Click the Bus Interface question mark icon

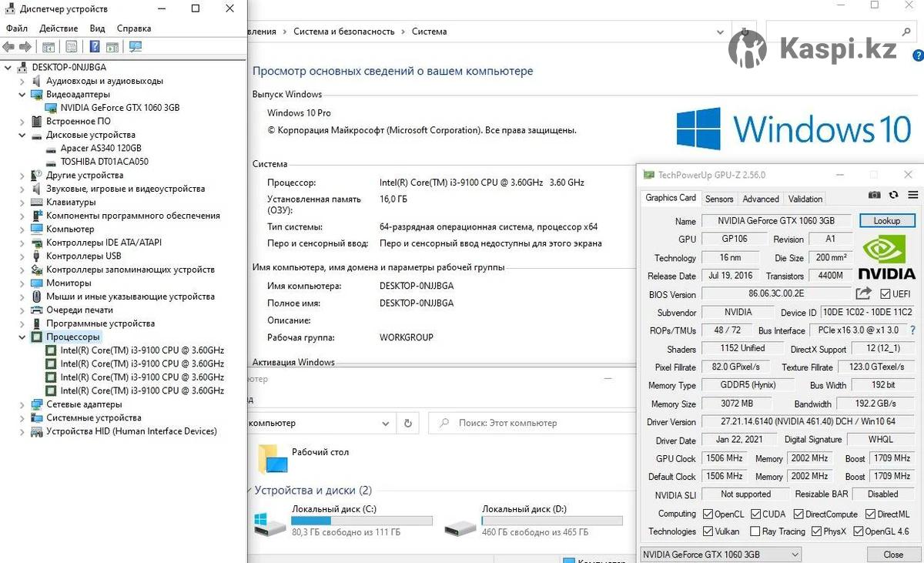coord(912,330)
